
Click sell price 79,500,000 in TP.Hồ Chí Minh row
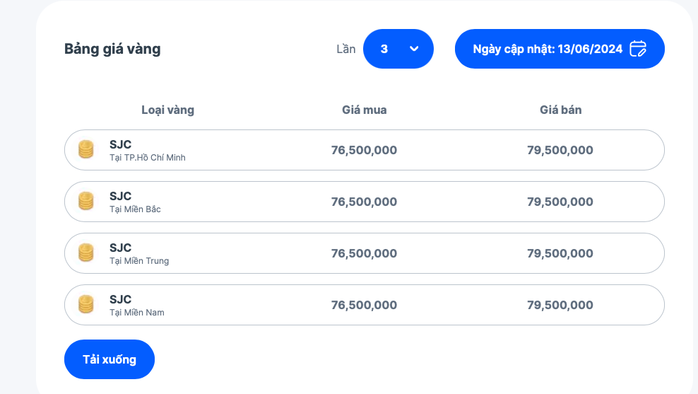pos(560,150)
